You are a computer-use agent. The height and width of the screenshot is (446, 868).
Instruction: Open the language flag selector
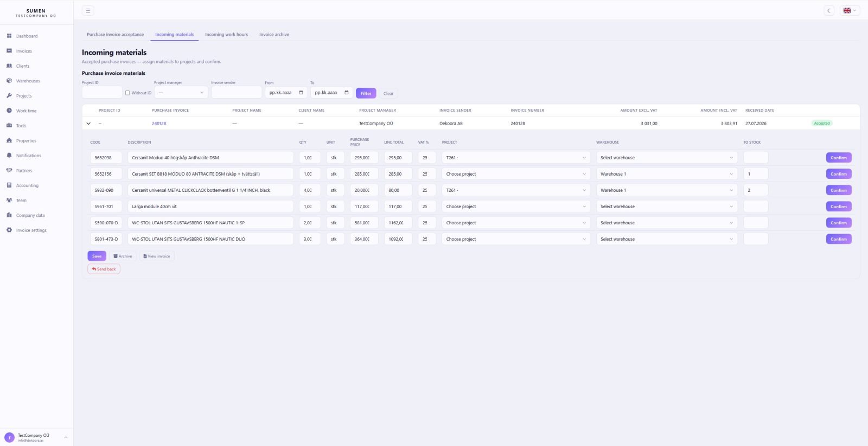(x=850, y=10)
